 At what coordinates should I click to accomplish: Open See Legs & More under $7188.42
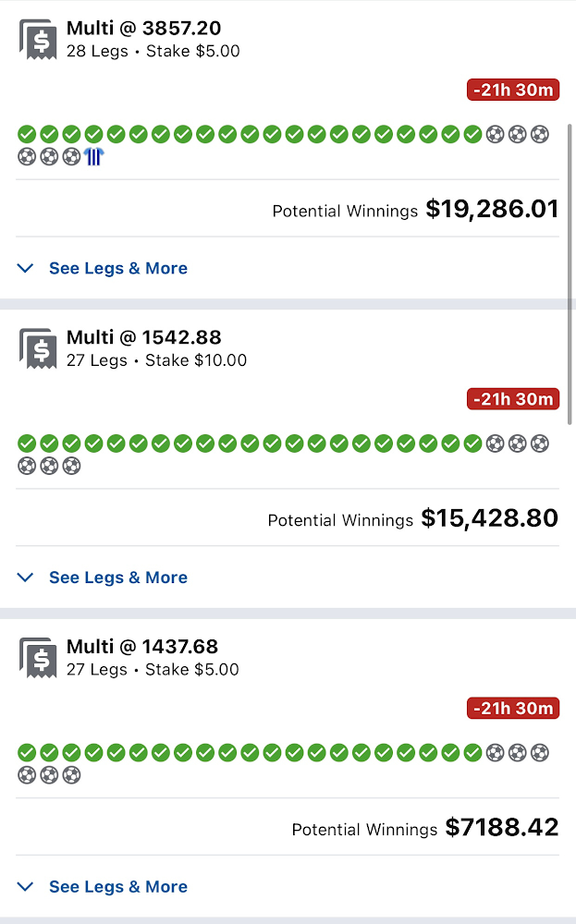click(117, 887)
